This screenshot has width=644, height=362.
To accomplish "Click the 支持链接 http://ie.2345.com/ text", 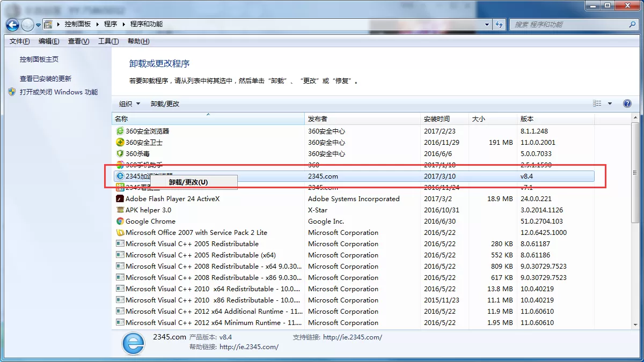I will tap(337, 337).
